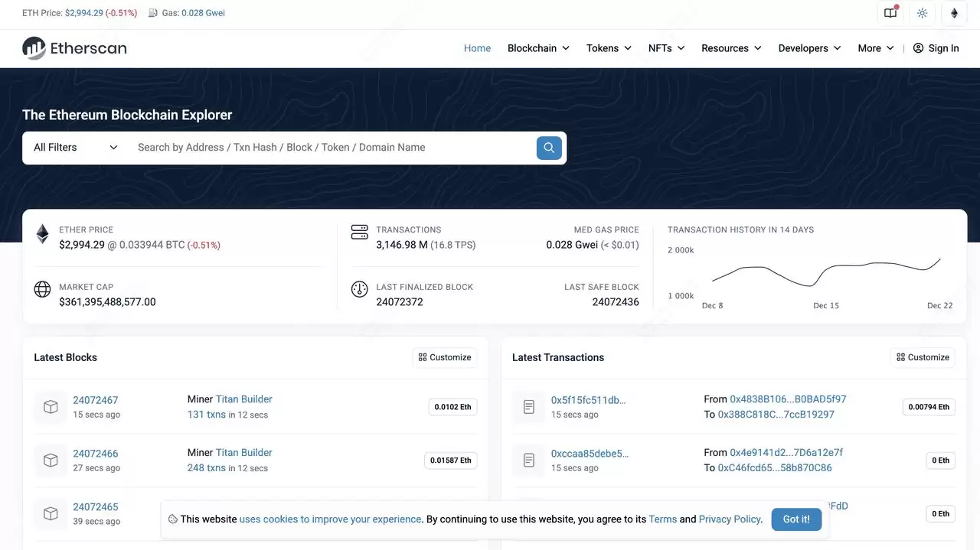This screenshot has height=550, width=980.
Task: Open the Etherscan explorer book icon with notification
Action: pyautogui.click(x=890, y=13)
